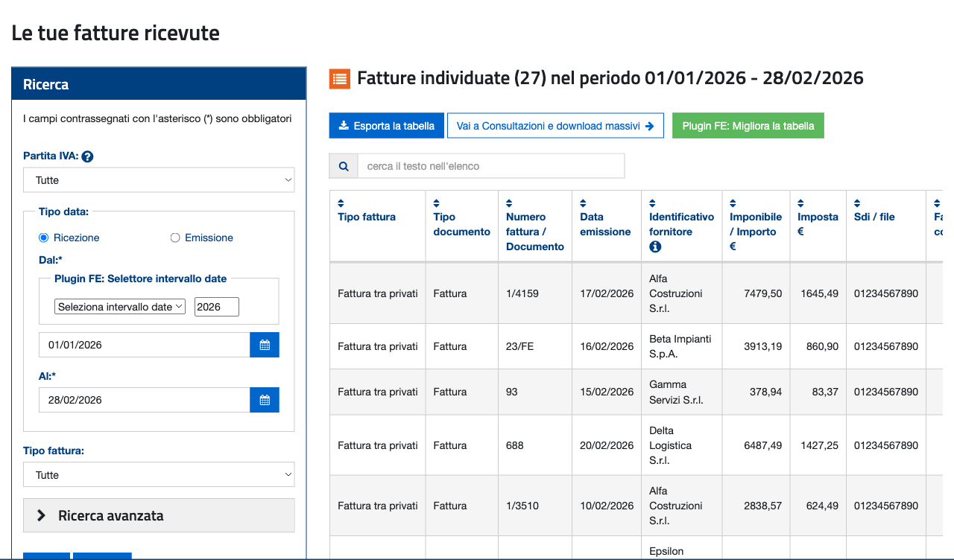Click the date 20/02/2026 cell
The height and width of the screenshot is (560, 954).
(607, 445)
